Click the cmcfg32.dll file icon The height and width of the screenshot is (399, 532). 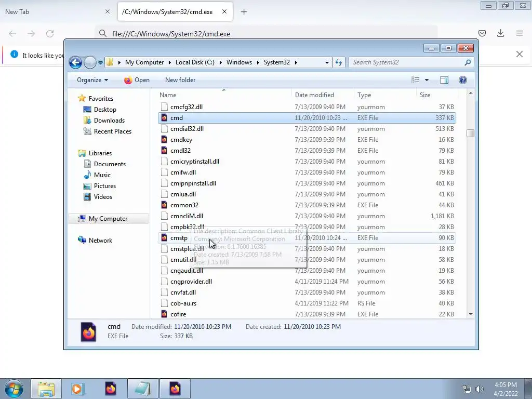pyautogui.click(x=164, y=107)
